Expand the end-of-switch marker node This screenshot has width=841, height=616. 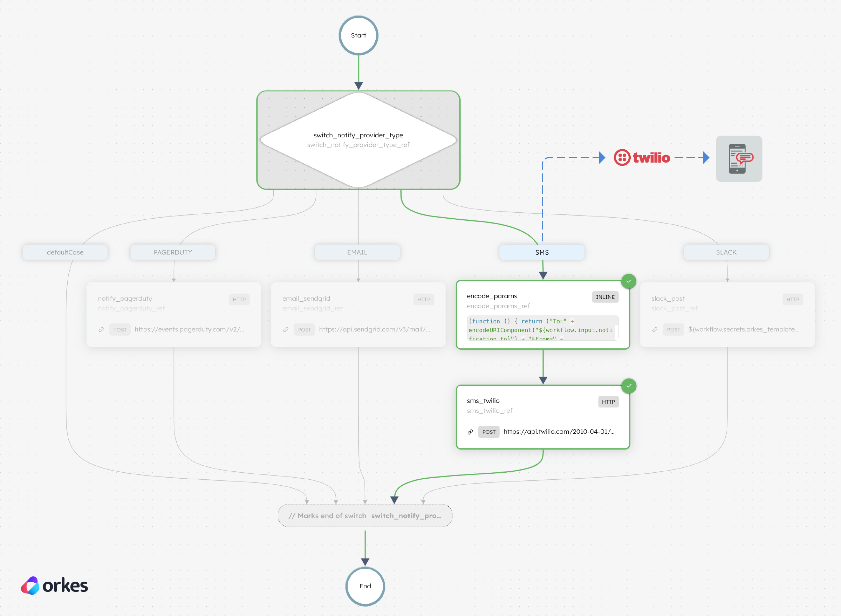pos(365,516)
